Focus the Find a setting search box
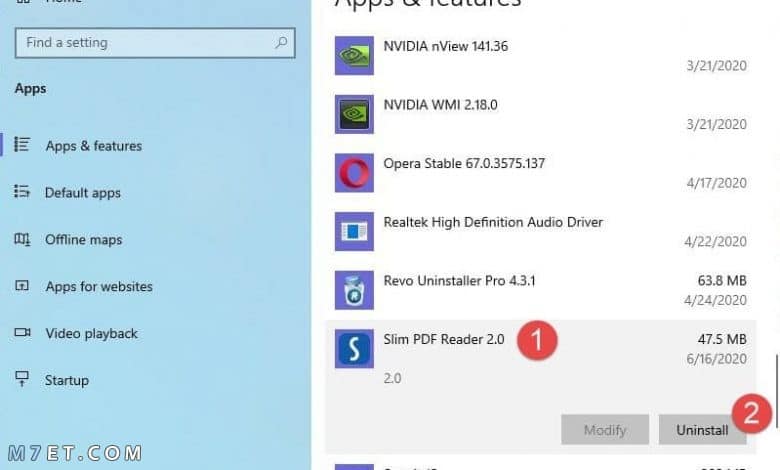This screenshot has width=780, height=470. 155,43
